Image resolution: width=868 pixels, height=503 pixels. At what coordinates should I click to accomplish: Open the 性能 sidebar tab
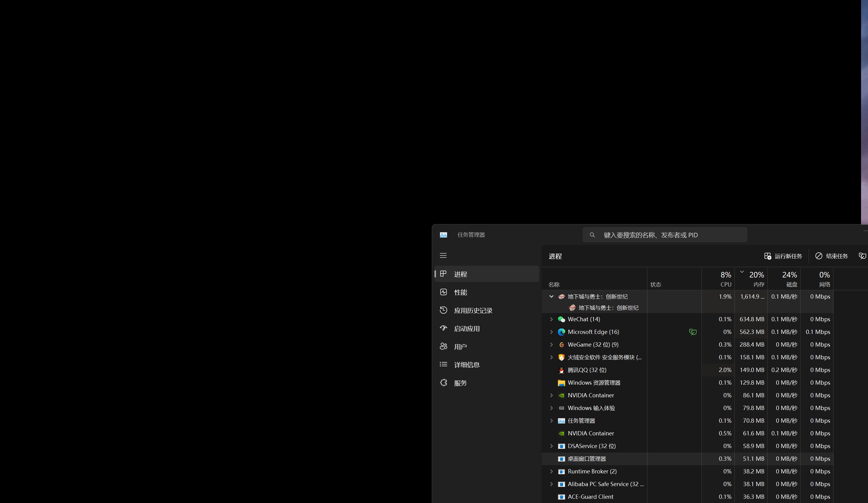click(487, 292)
